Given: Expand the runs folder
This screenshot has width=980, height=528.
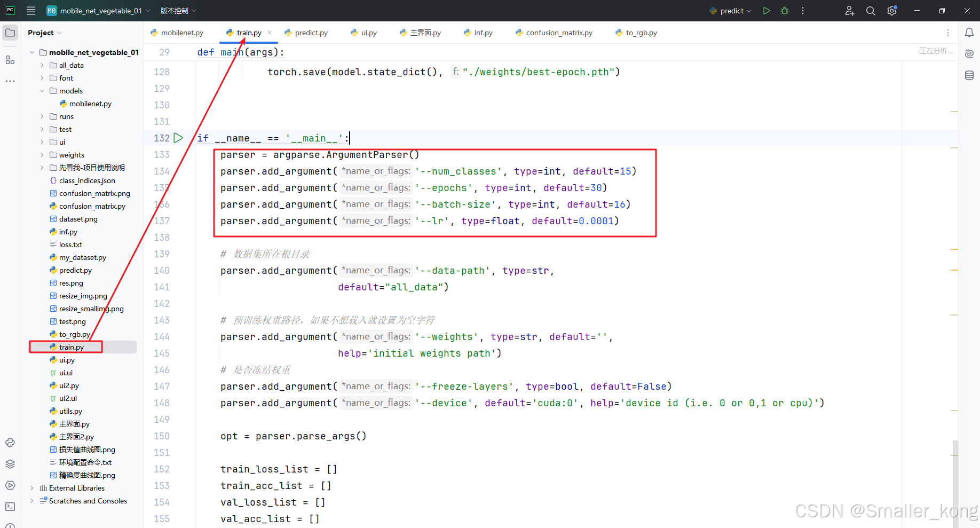Looking at the screenshot, I should coord(42,116).
